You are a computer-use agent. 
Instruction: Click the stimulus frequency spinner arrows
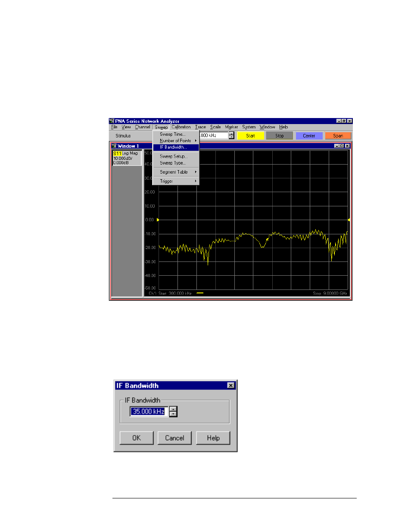pos(231,135)
